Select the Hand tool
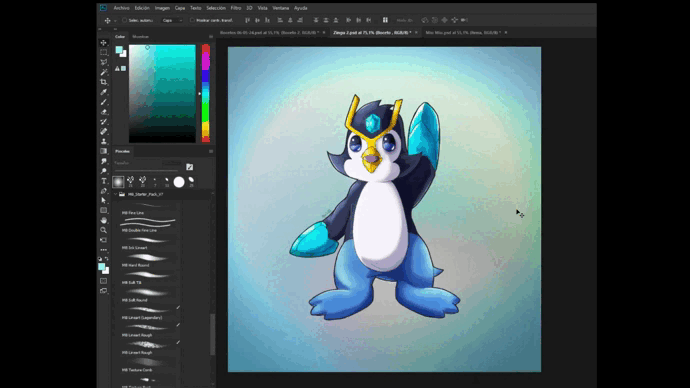Screen dimensions: 690x388 (103, 220)
